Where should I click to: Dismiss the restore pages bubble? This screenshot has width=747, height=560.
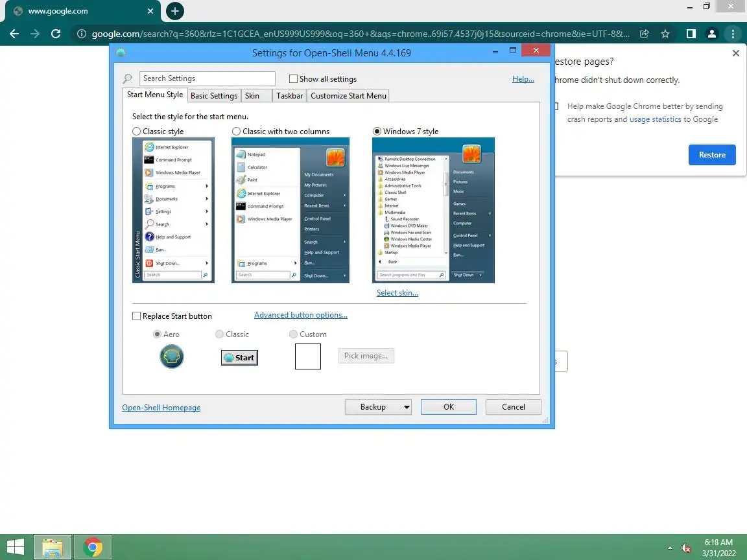(735, 53)
